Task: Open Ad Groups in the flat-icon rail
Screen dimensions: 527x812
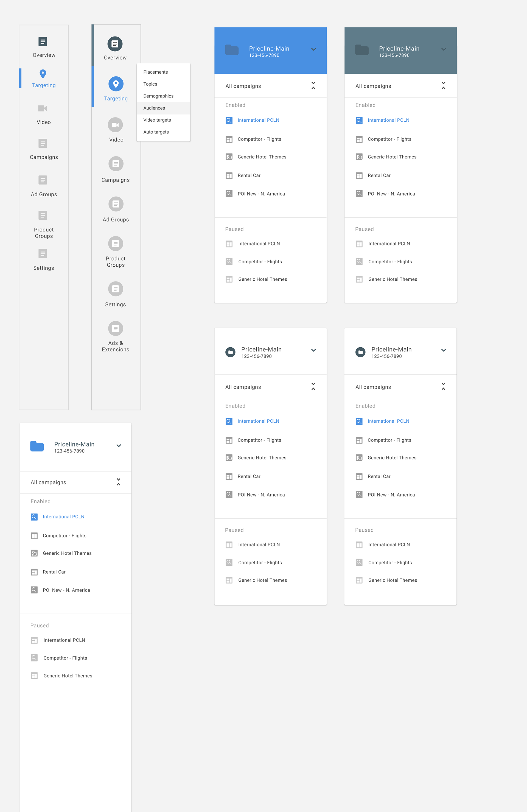Action: (43, 180)
